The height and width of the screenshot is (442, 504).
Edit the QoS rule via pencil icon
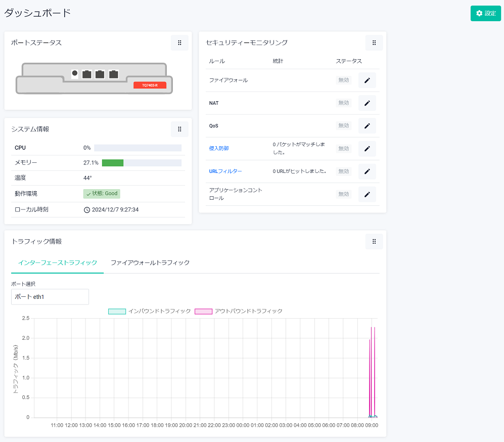point(367,126)
